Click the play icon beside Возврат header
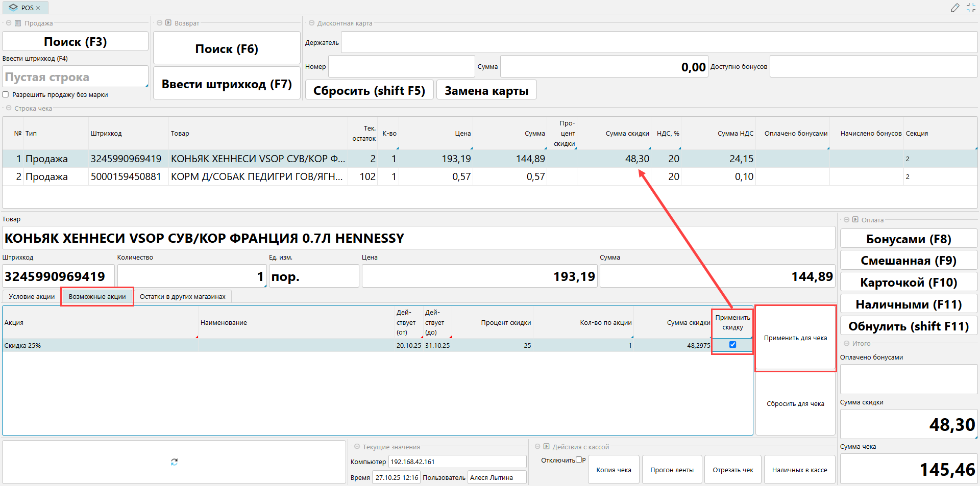Image resolution: width=980 pixels, height=486 pixels. pos(168,23)
